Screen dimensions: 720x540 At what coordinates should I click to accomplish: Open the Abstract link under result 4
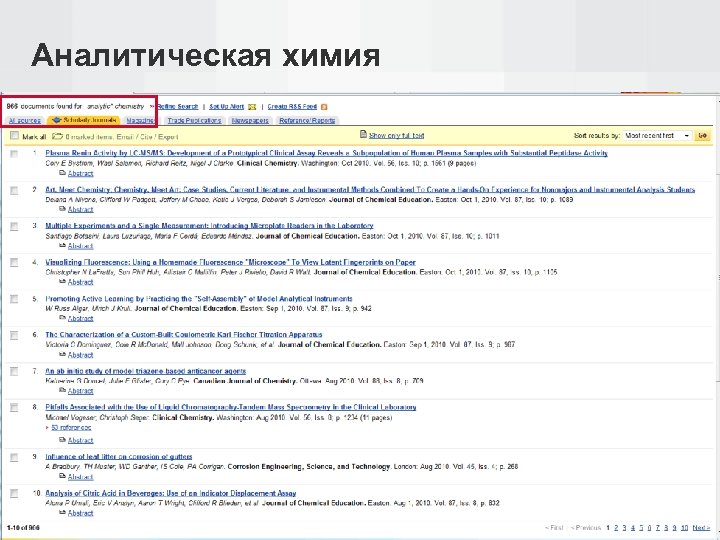click(x=80, y=282)
